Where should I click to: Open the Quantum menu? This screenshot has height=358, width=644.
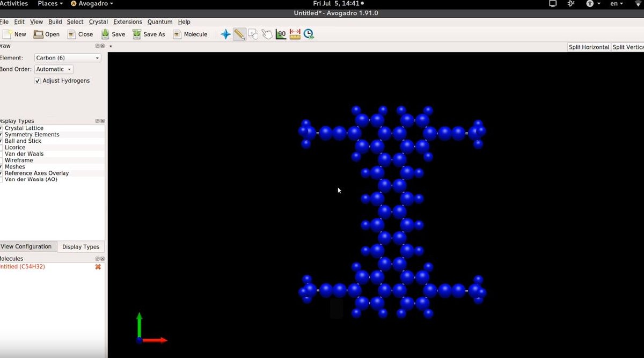coord(160,22)
